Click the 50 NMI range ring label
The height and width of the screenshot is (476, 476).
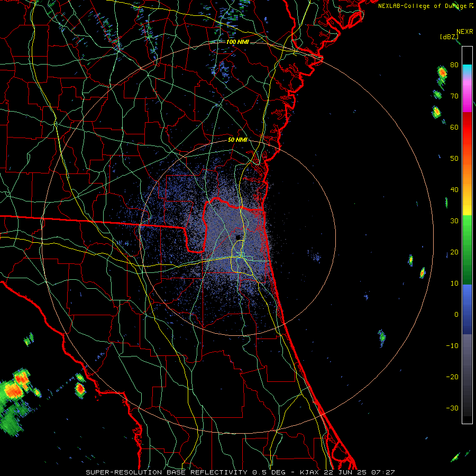pos(237,140)
